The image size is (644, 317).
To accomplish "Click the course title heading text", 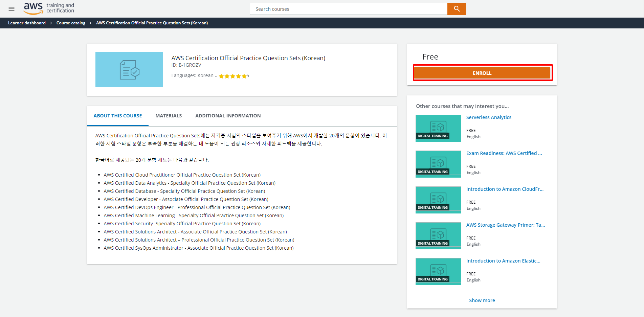I will (248, 58).
